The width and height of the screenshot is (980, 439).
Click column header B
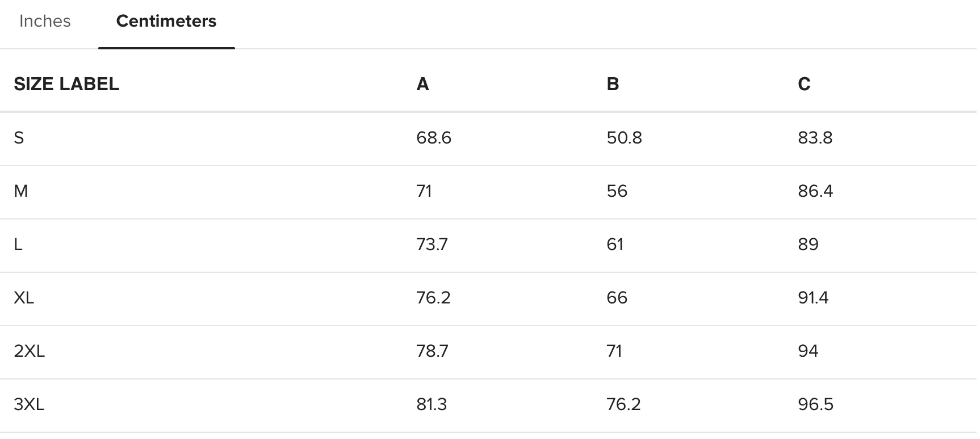[613, 84]
